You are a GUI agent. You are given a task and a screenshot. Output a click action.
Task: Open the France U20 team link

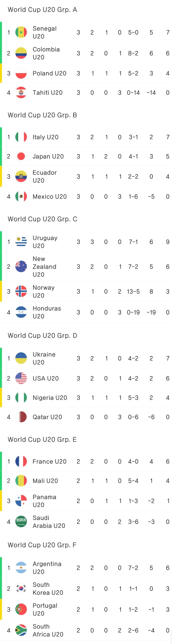[x=49, y=462]
